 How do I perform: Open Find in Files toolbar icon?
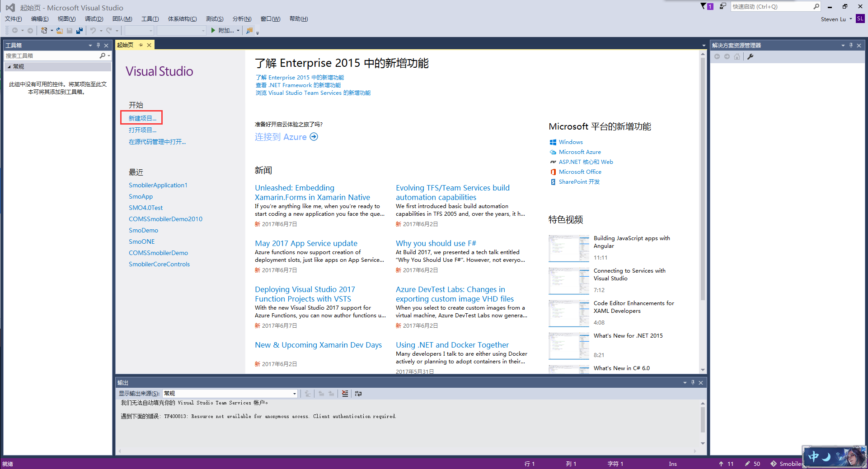[x=249, y=30]
